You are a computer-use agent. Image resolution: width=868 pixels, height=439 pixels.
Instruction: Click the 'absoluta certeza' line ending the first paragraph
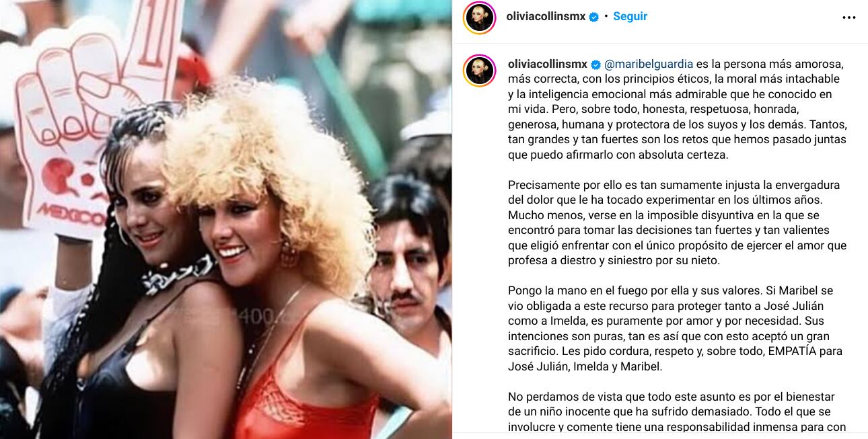[x=604, y=154]
